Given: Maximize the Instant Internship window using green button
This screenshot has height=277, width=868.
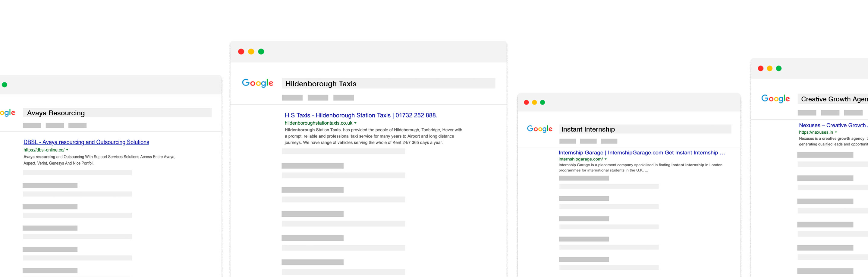Looking at the screenshot, I should 542,103.
